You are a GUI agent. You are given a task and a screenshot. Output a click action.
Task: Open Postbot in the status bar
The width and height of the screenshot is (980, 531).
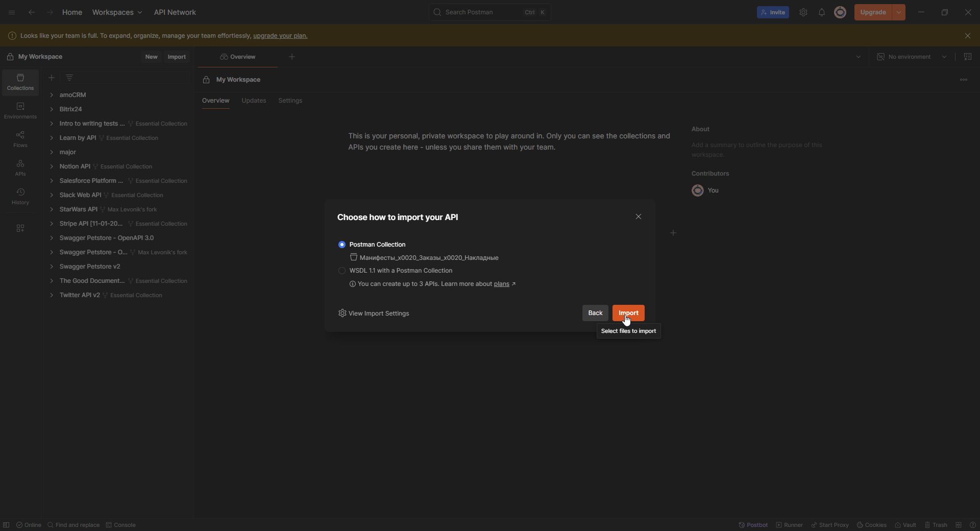(753, 525)
